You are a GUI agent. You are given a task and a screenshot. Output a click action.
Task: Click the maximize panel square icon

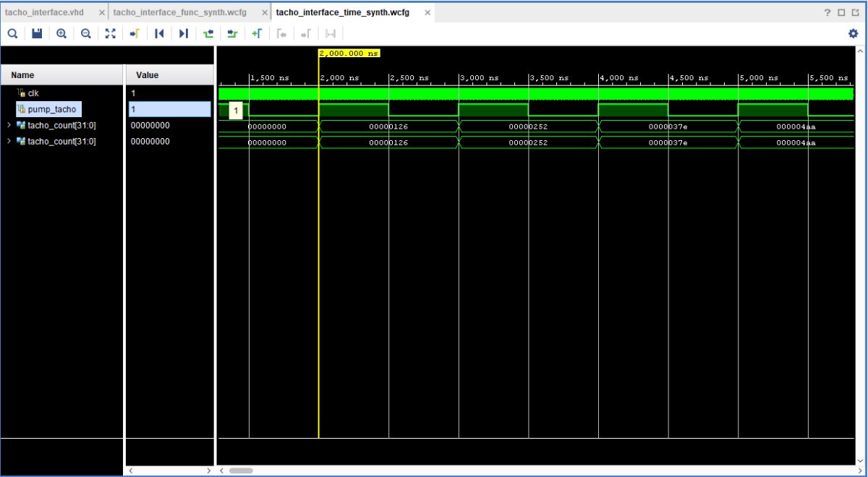click(841, 13)
